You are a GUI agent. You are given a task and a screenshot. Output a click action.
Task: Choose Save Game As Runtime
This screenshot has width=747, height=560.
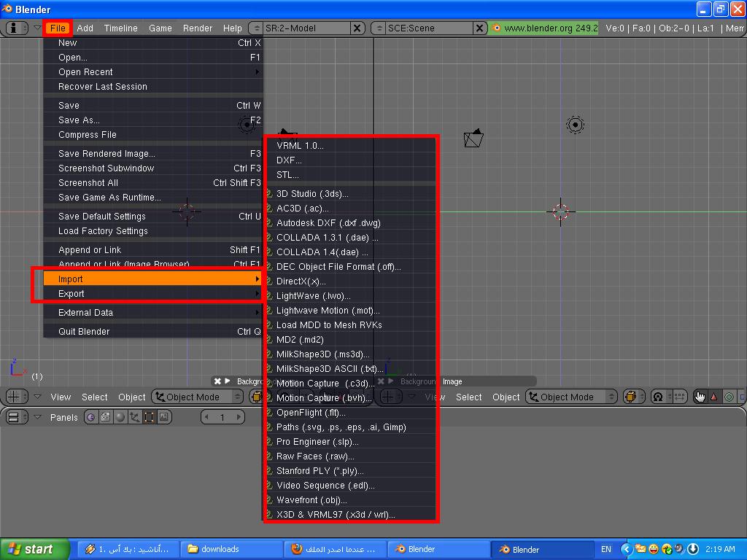pyautogui.click(x=153, y=197)
